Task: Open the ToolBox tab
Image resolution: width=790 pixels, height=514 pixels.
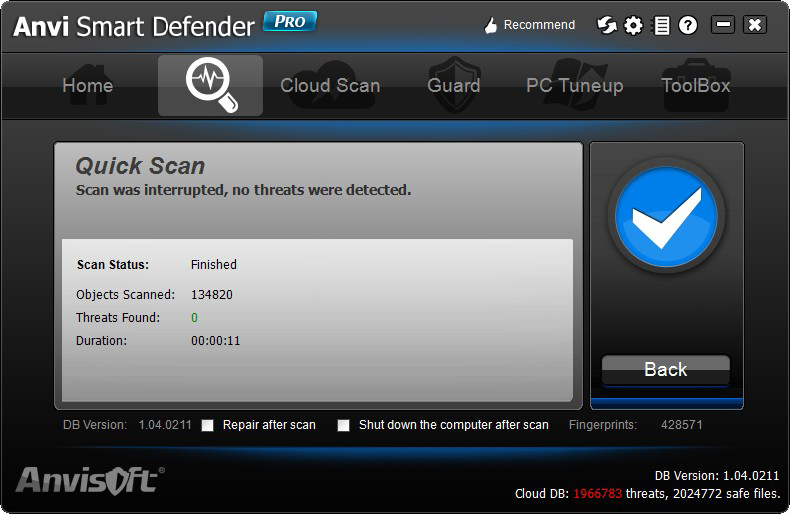Action: coord(696,85)
